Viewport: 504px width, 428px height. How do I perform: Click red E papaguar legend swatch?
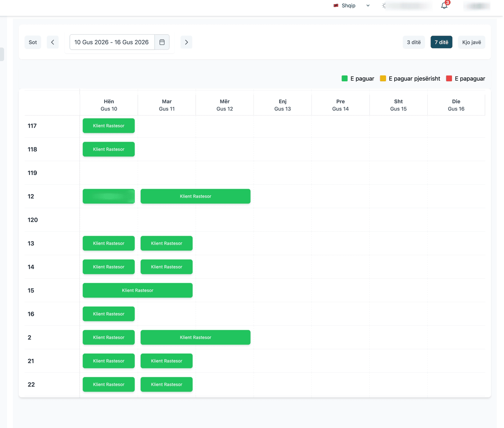(449, 78)
